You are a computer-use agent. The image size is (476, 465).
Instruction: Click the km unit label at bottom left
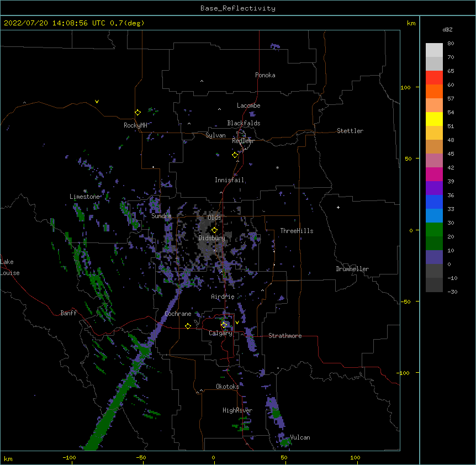point(8,458)
